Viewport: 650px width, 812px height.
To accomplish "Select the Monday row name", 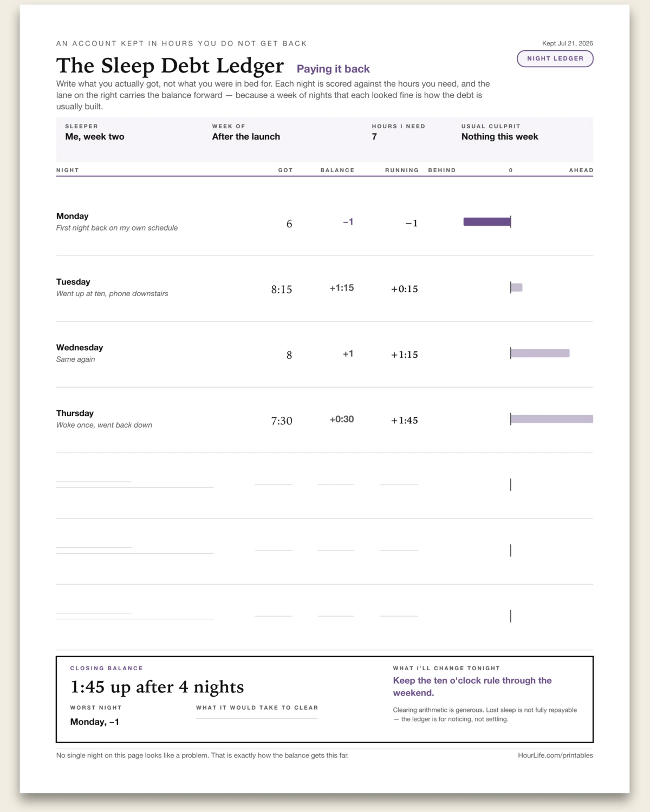I will point(72,216).
